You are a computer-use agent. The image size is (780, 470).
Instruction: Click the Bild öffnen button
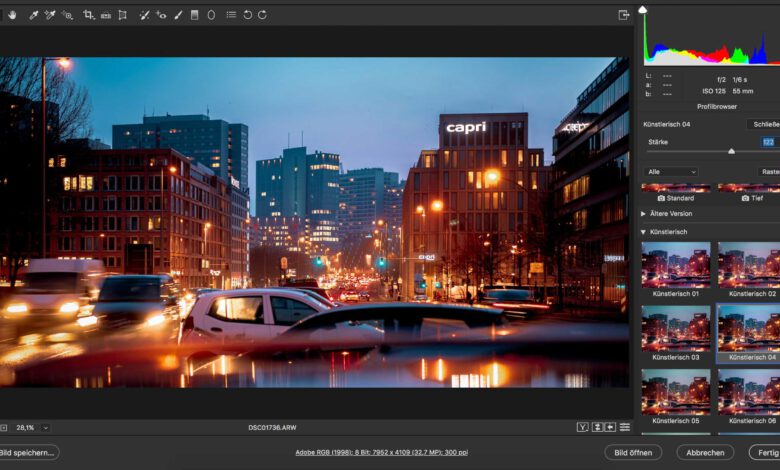click(634, 452)
